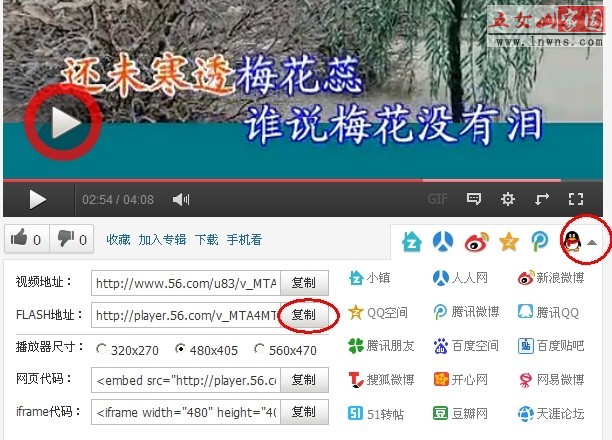Share via Tencent Weibo icon in top row
Viewport: 612px width, 440px height.
(540, 241)
